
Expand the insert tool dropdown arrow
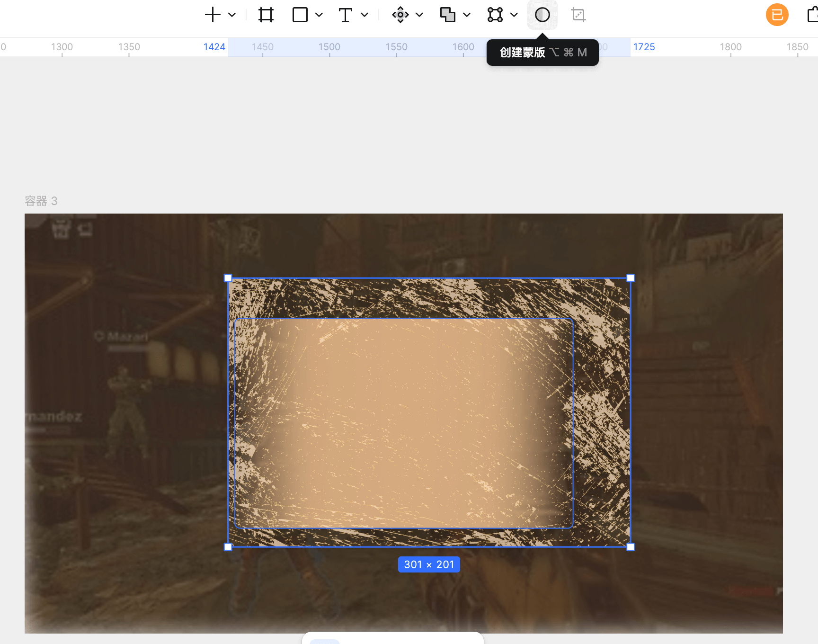[x=232, y=15]
